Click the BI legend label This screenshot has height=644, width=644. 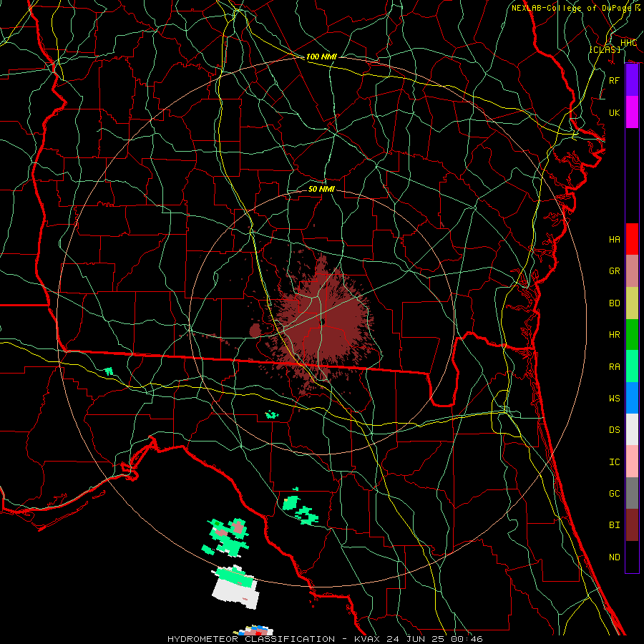tap(614, 525)
